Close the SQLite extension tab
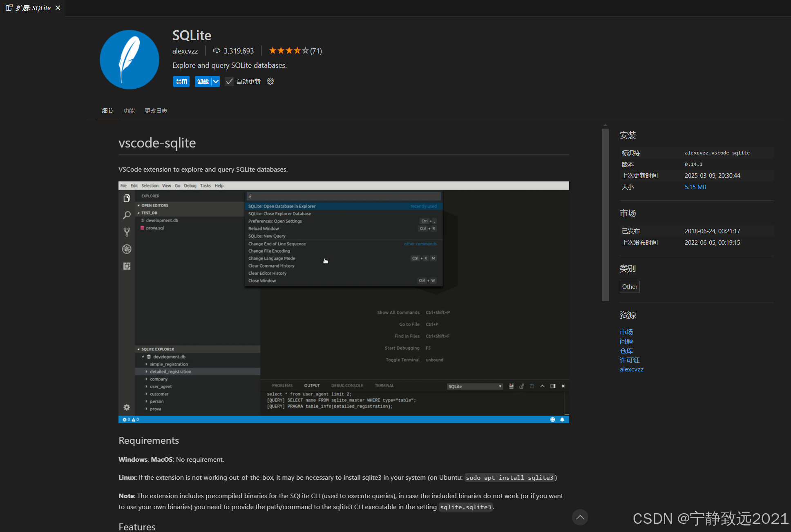This screenshot has width=791, height=532. [x=58, y=8]
